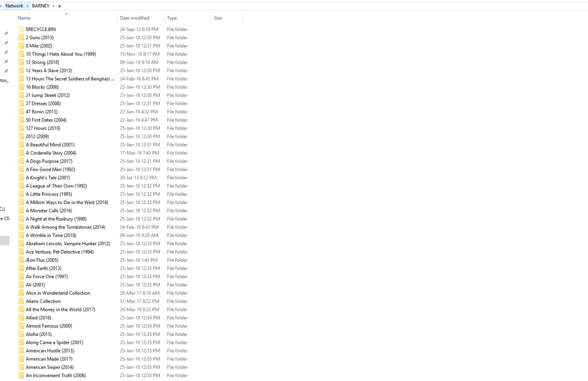Viewport: 588px width, 381px height.
Task: Select A League of Their Own (1992)
Action: [x=56, y=186]
